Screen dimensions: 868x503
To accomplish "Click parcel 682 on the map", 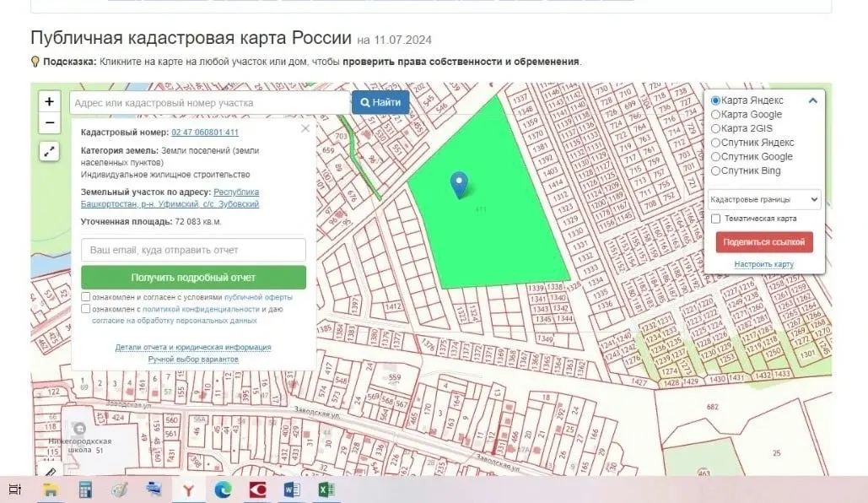I will [x=713, y=407].
